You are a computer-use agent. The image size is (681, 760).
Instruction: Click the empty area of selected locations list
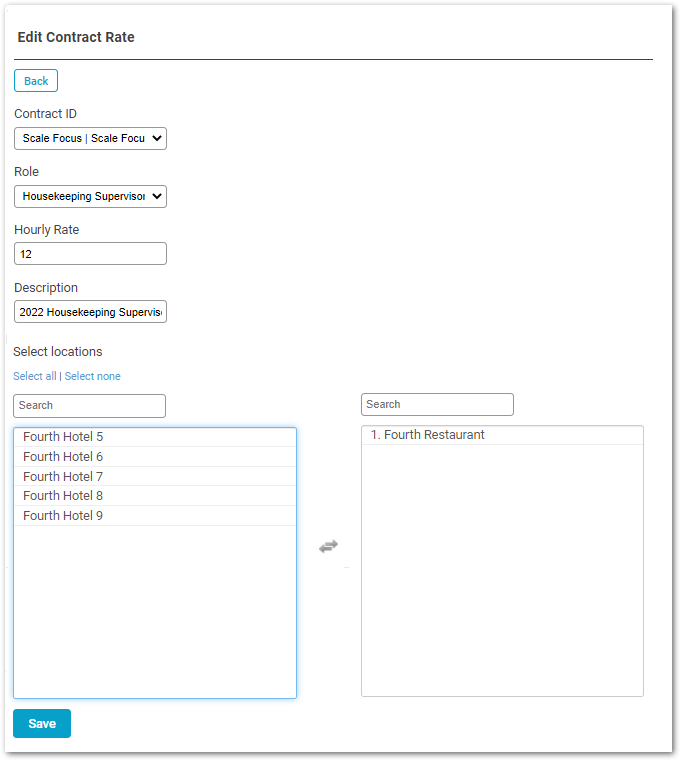click(501, 570)
